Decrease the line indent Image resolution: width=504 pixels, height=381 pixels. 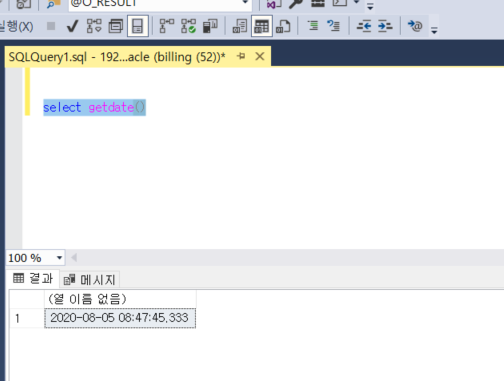(364, 26)
